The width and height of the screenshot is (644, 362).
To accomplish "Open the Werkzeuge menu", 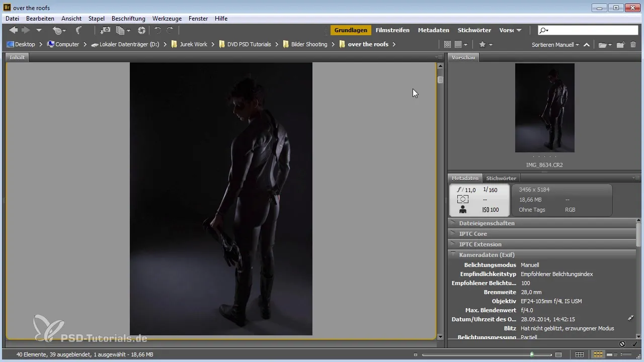I will point(167,19).
